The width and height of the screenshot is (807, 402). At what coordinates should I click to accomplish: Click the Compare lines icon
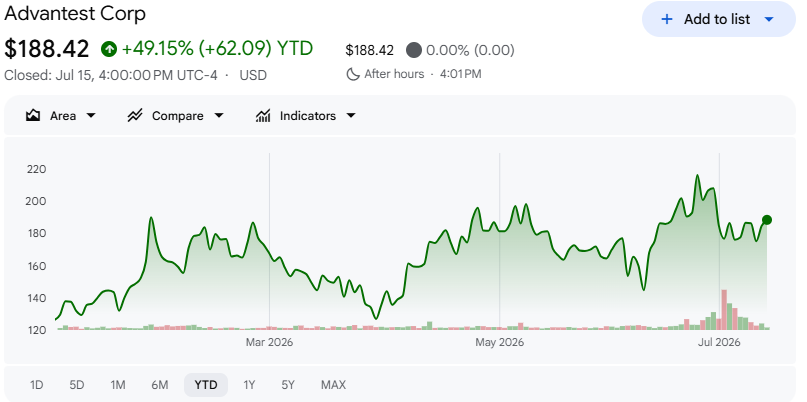134,115
